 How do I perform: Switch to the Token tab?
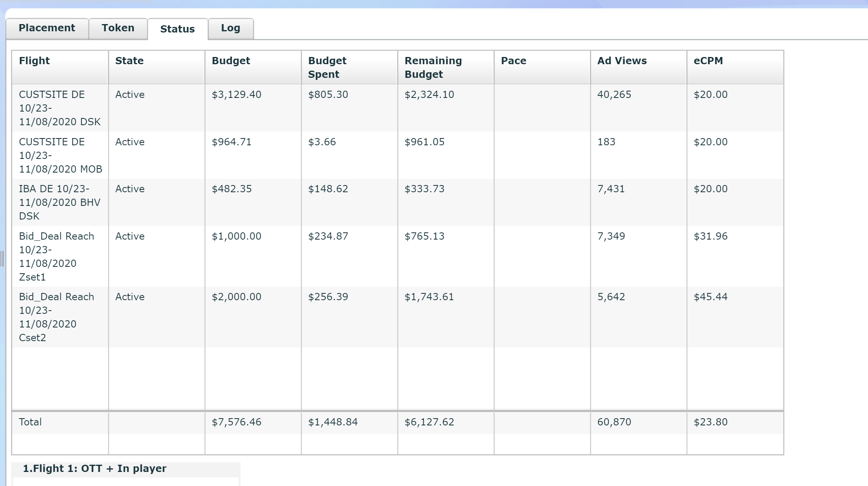[118, 28]
